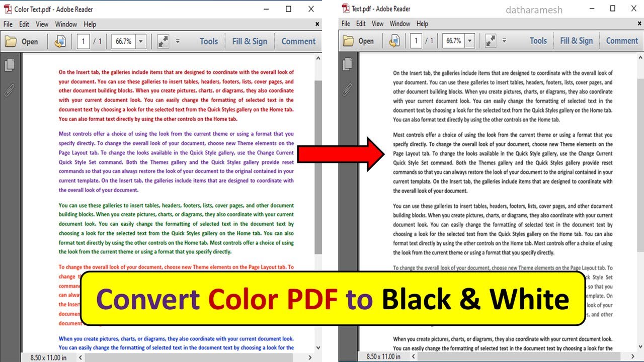The image size is (644, 362).
Task: Click zoom percentage field in Text.pdf
Action: tap(453, 41)
